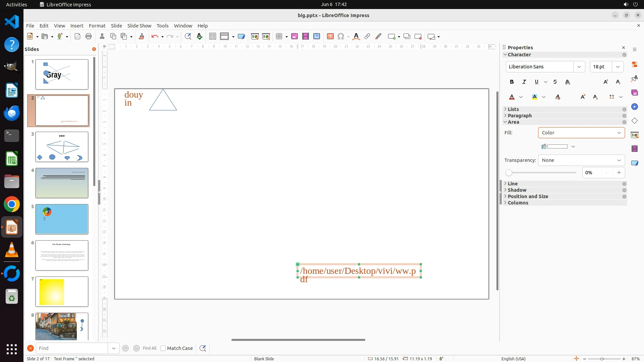Screen dimensions: 644x362
Task: Click the Insert Table toolbar icon
Action: click(279, 37)
